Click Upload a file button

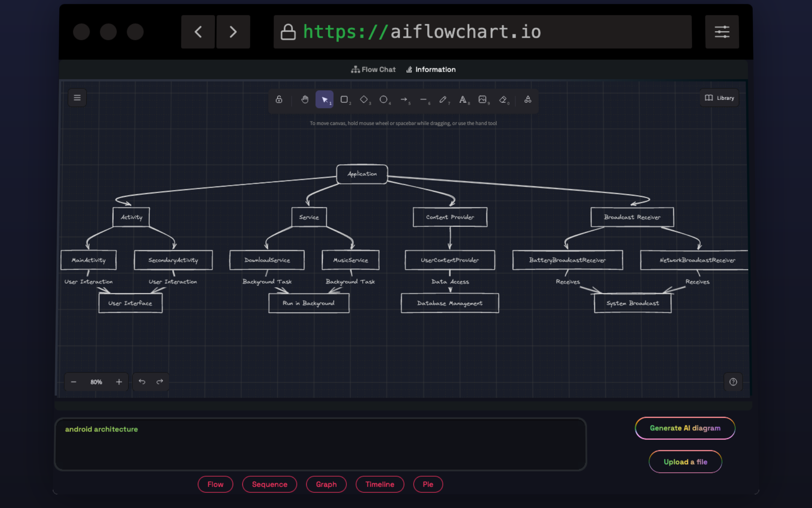pyautogui.click(x=685, y=462)
